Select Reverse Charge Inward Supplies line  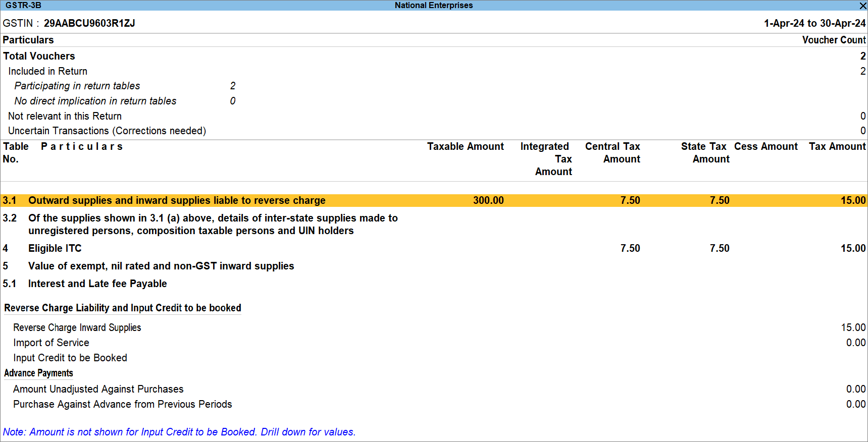[x=77, y=327]
